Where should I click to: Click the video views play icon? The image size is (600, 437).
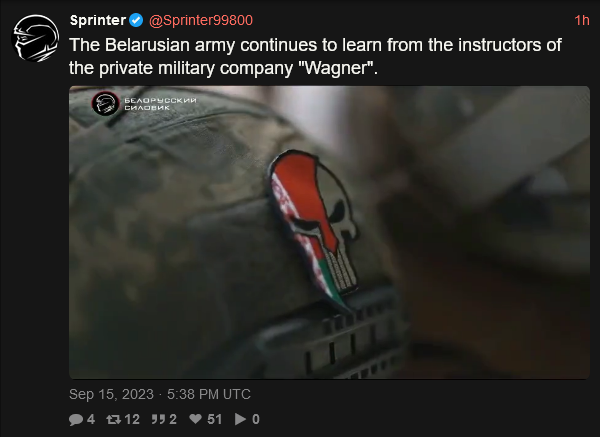click(x=240, y=419)
